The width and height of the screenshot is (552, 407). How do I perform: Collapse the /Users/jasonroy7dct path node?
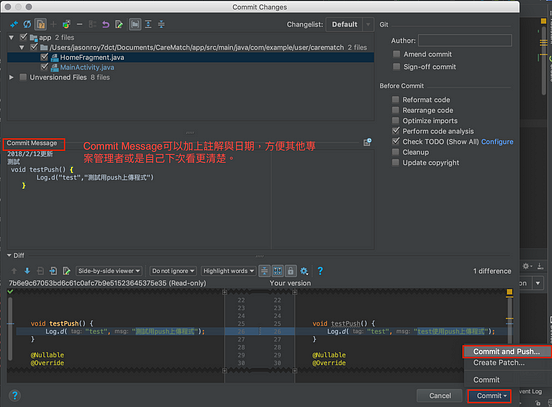tap(22, 47)
